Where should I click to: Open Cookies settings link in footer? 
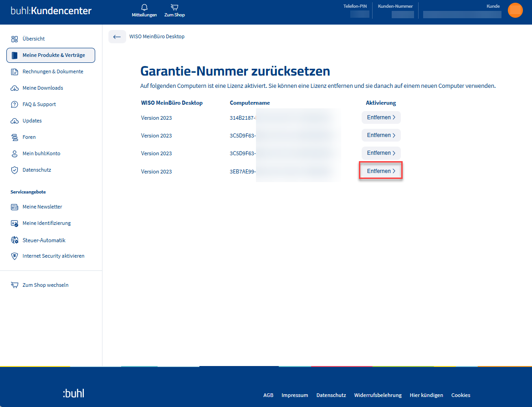point(460,395)
